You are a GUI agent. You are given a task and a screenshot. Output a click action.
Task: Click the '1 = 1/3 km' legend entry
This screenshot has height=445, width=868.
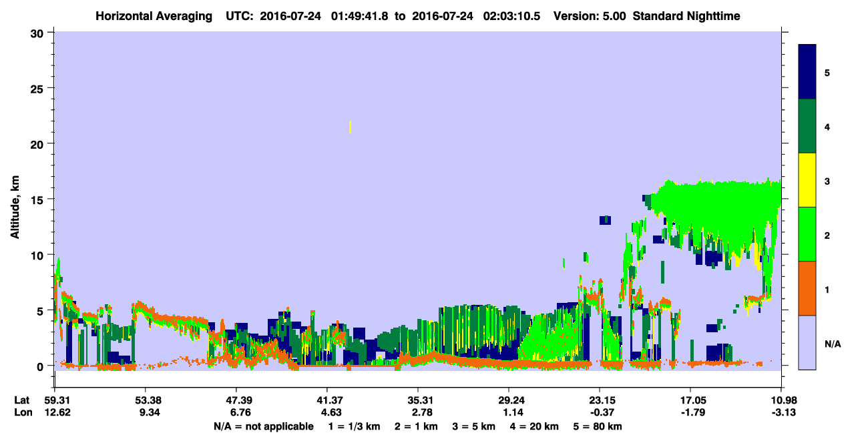pyautogui.click(x=355, y=426)
